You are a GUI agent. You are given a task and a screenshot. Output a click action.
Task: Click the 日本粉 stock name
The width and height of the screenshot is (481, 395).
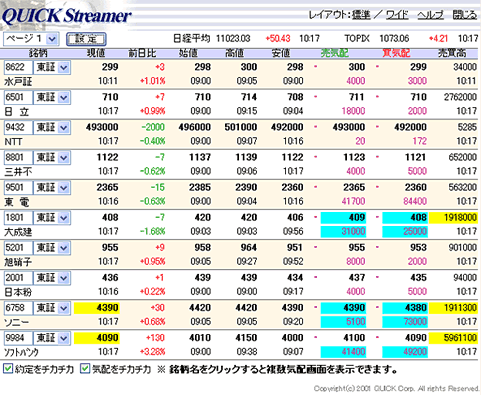click(x=18, y=292)
